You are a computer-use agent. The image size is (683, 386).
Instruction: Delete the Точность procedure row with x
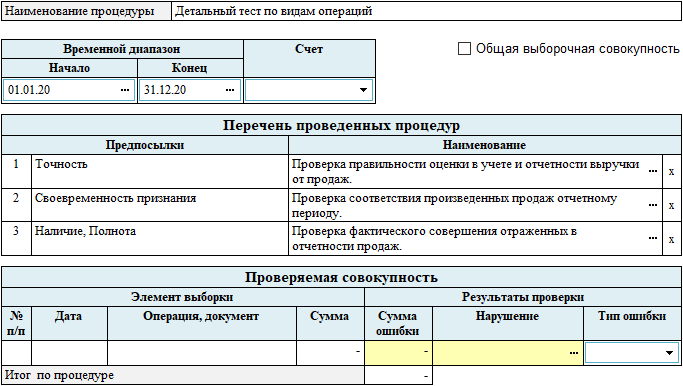point(671,172)
